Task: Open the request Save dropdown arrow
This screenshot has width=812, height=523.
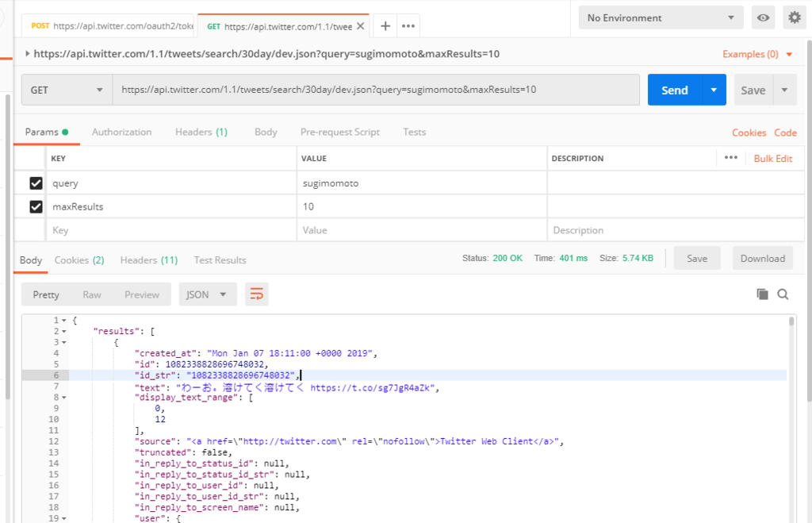Action: [784, 90]
